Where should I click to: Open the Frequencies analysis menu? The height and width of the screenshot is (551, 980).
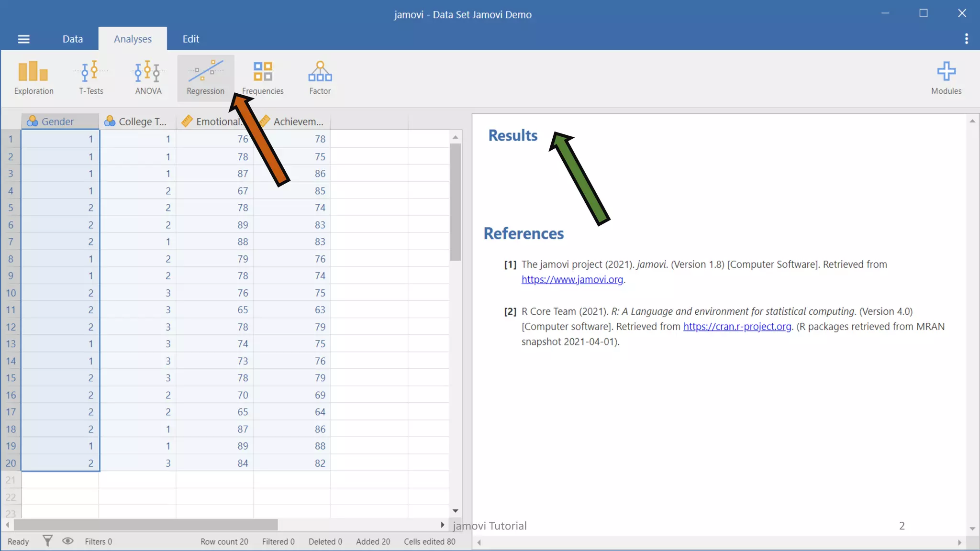[262, 77]
